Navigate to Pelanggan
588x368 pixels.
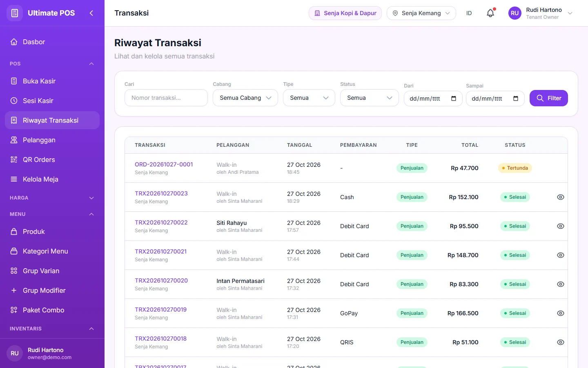click(x=52, y=140)
